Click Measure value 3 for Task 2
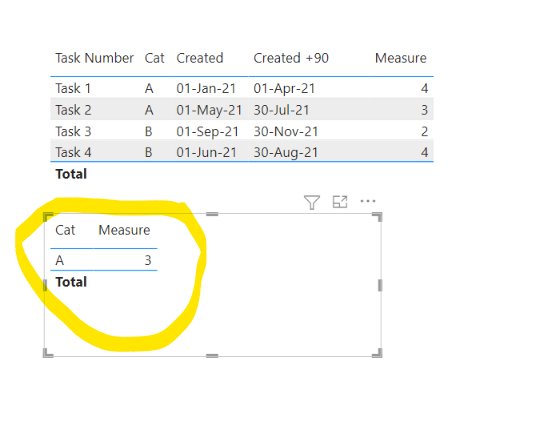Viewport: 557px width, 432px height. (x=424, y=110)
